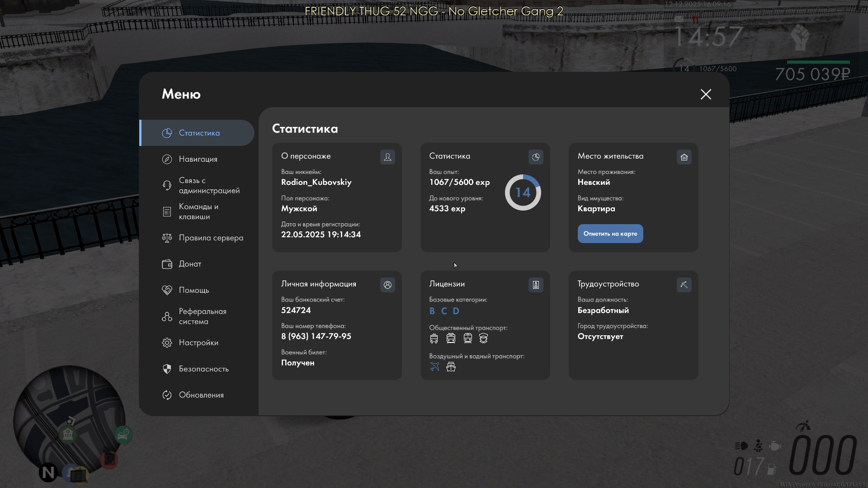This screenshot has width=868, height=488.
Task: Click the airplane license icon
Action: pyautogui.click(x=434, y=367)
